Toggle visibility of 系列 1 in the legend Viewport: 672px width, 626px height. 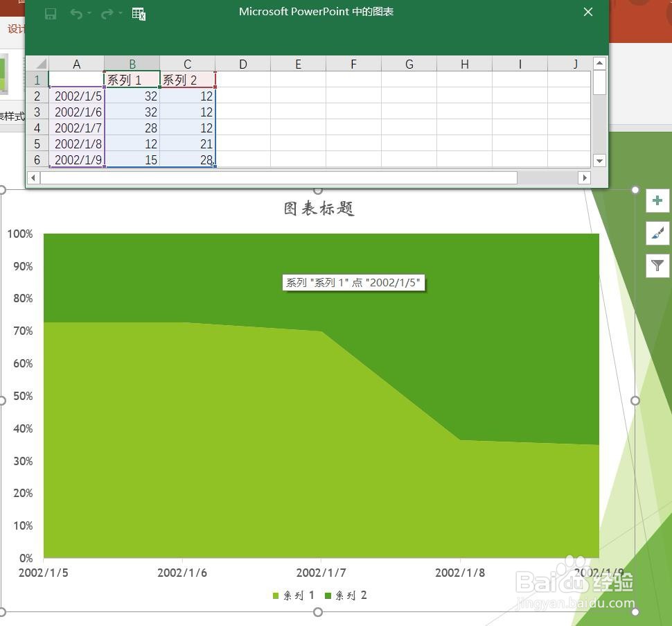click(x=293, y=595)
